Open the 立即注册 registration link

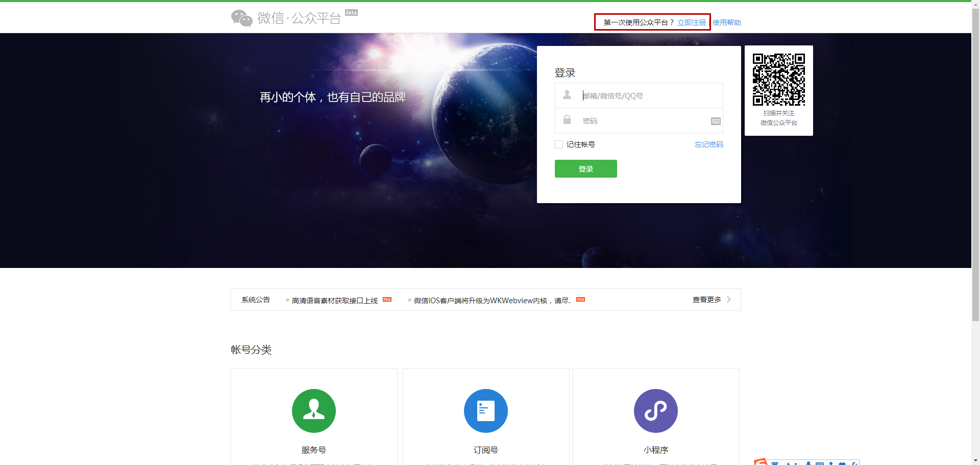tap(691, 22)
